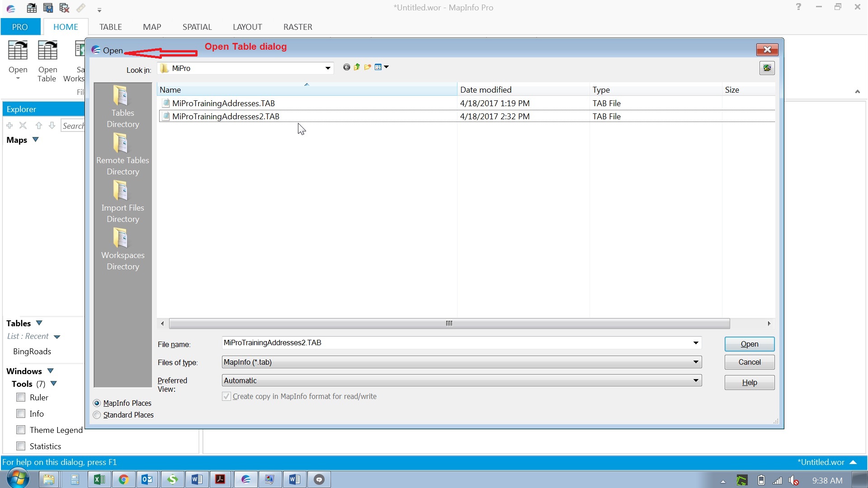Check the Statistics tool option
868x488 pixels.
[20, 446]
